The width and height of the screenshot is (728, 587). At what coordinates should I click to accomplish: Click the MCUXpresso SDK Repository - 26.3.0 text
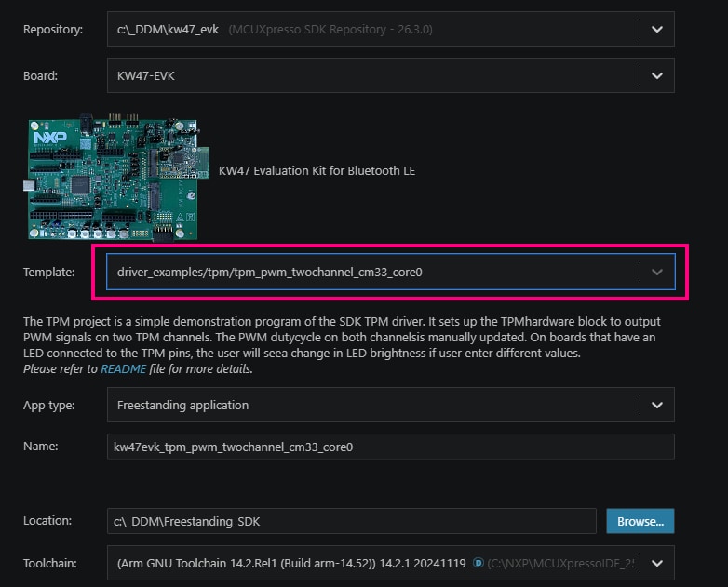[330, 29]
